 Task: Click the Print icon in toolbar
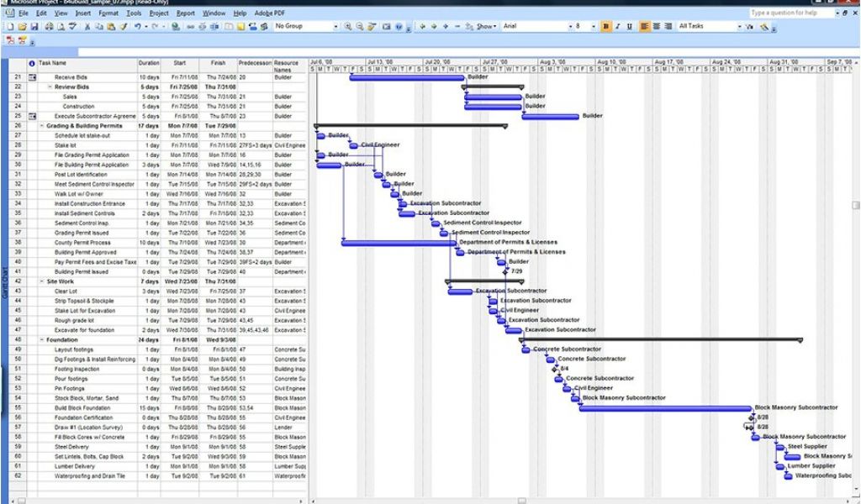click(49, 26)
